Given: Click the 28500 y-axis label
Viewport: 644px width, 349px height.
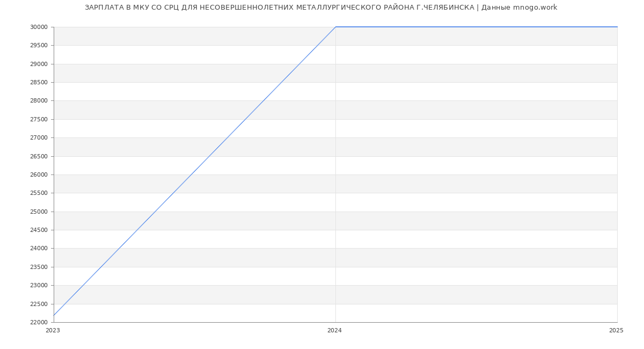Looking at the screenshot, I should 39,82.
